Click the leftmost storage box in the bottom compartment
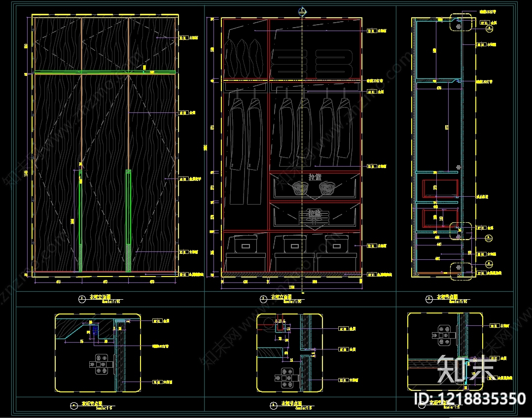Image resolution: width=532 pixels, height=418 pixels. coord(246,245)
